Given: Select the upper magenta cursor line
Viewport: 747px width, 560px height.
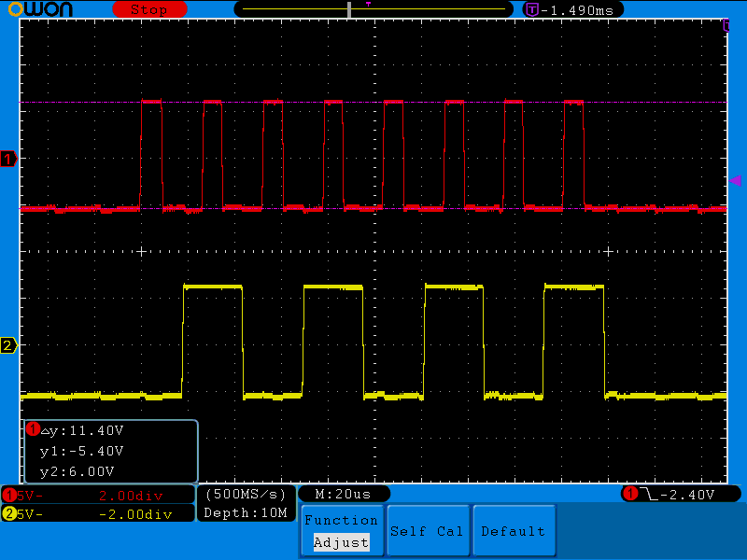Looking at the screenshot, I should click(373, 102).
